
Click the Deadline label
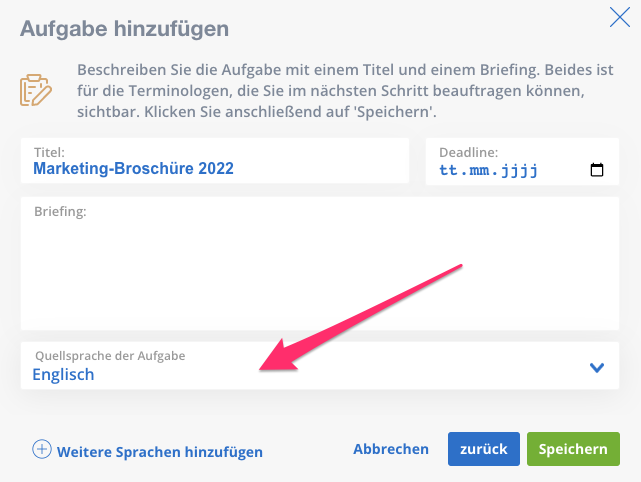click(x=468, y=152)
